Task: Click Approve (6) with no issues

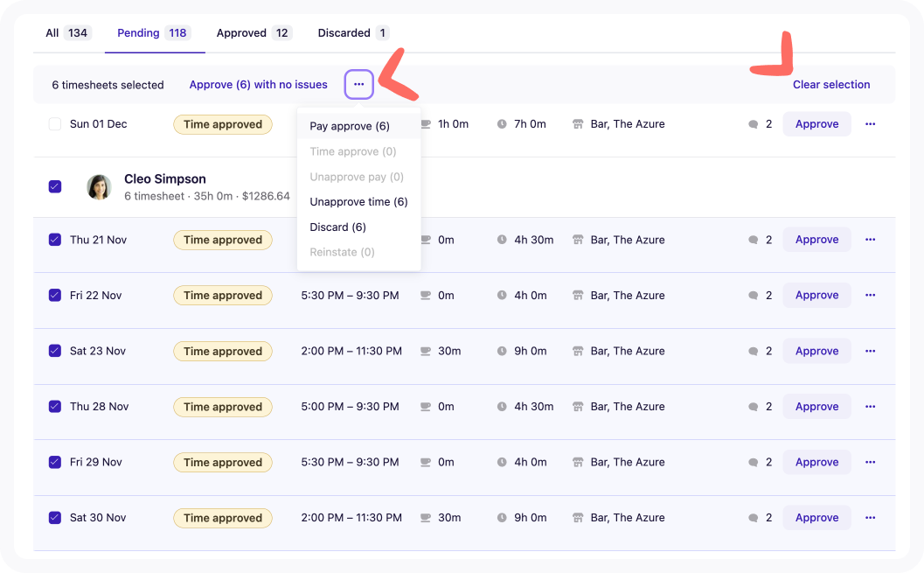Action: click(258, 84)
